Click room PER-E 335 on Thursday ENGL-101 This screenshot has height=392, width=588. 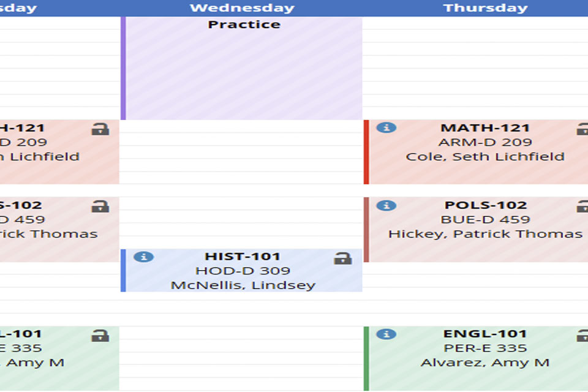(x=485, y=348)
